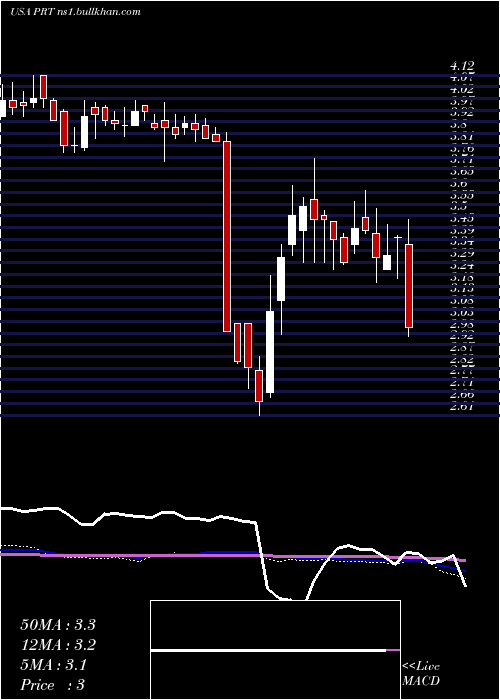Click the 5MA : 3.1 readout
The image size is (500, 700).
pyautogui.click(x=54, y=665)
